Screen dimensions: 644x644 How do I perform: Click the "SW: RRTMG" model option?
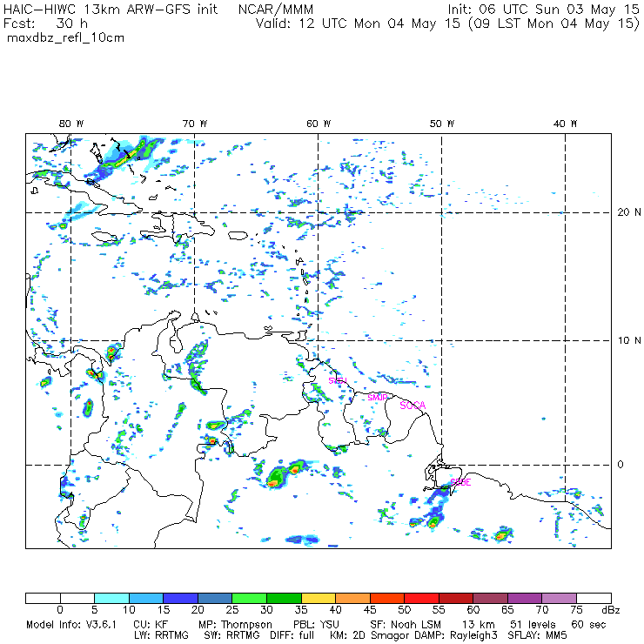231,635
